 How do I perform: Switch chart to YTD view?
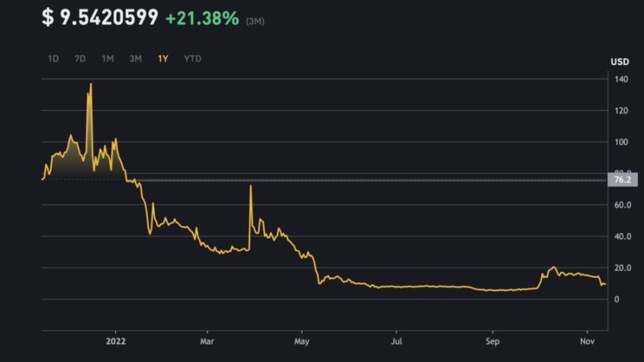click(192, 59)
